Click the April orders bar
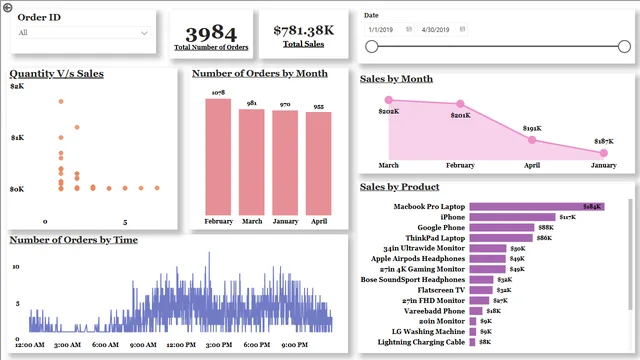The height and width of the screenshot is (360, 640). coord(318,164)
